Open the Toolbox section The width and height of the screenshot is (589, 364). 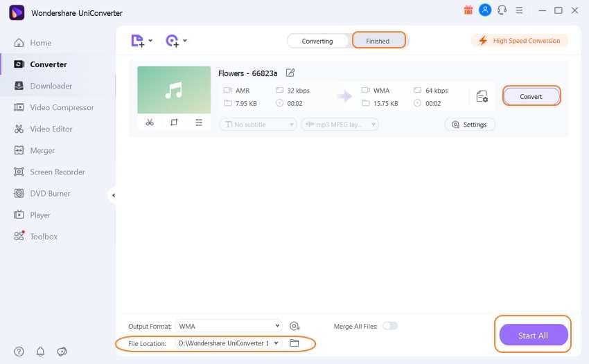point(35,237)
